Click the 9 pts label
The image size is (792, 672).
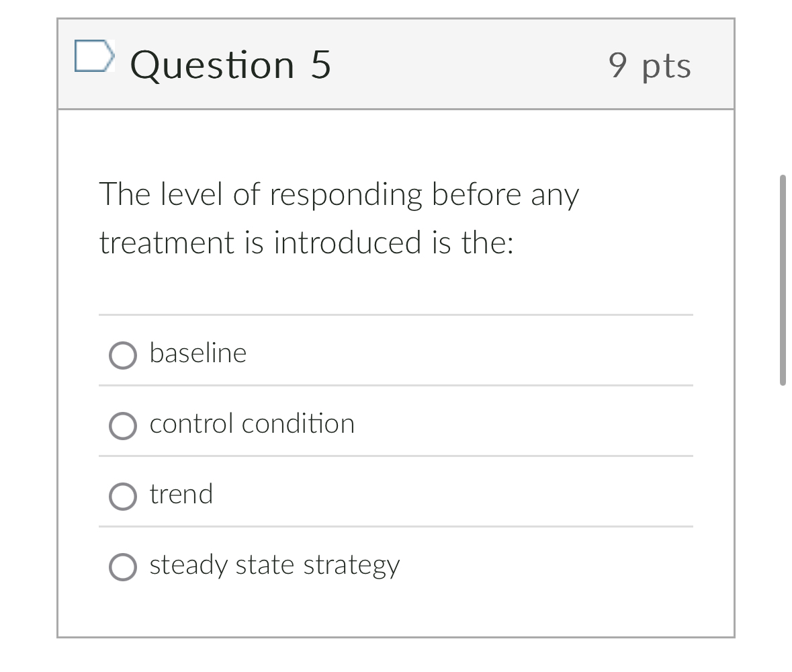tap(650, 65)
